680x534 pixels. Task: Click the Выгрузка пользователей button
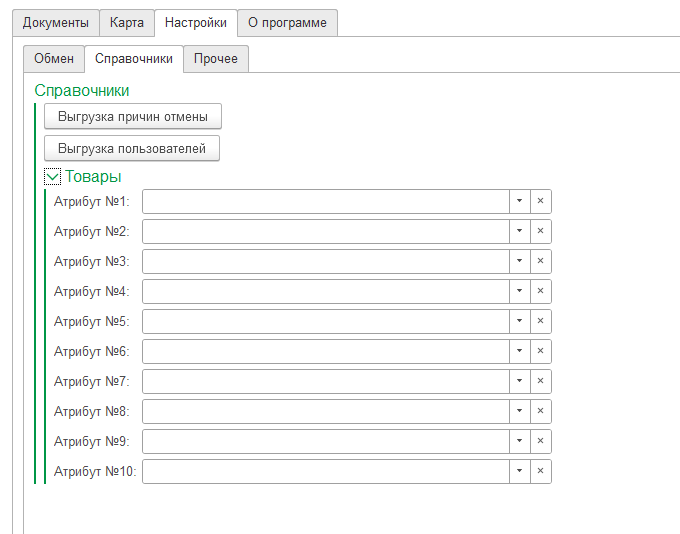[x=132, y=148]
